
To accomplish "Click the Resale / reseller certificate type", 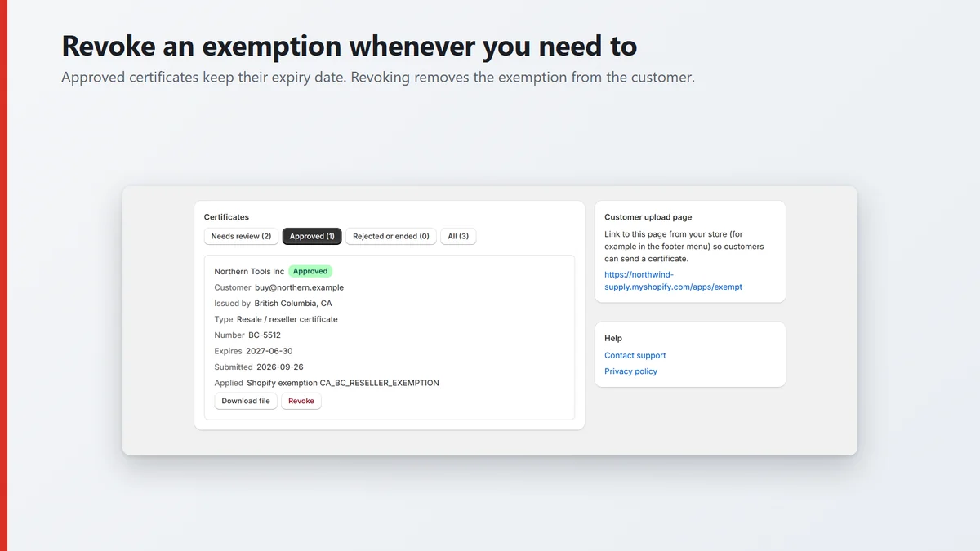I will [287, 319].
